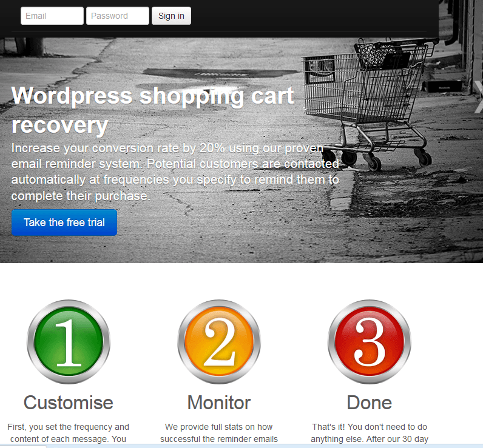Advance carousel with the right chevron arrow
483x448 pixels.
point(478,97)
